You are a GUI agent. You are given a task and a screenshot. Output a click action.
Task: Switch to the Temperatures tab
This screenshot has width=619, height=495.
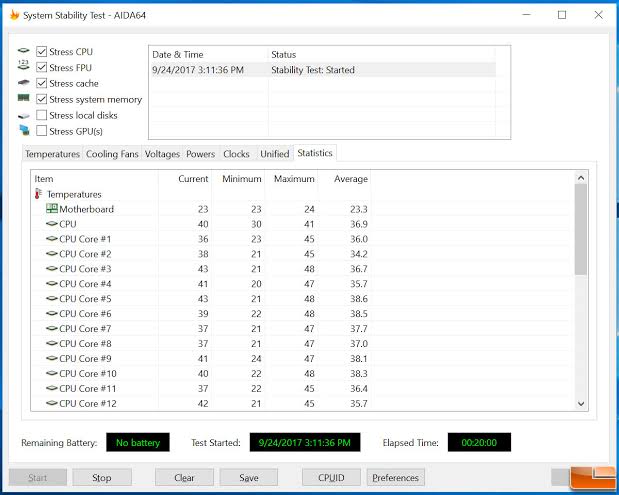point(53,154)
